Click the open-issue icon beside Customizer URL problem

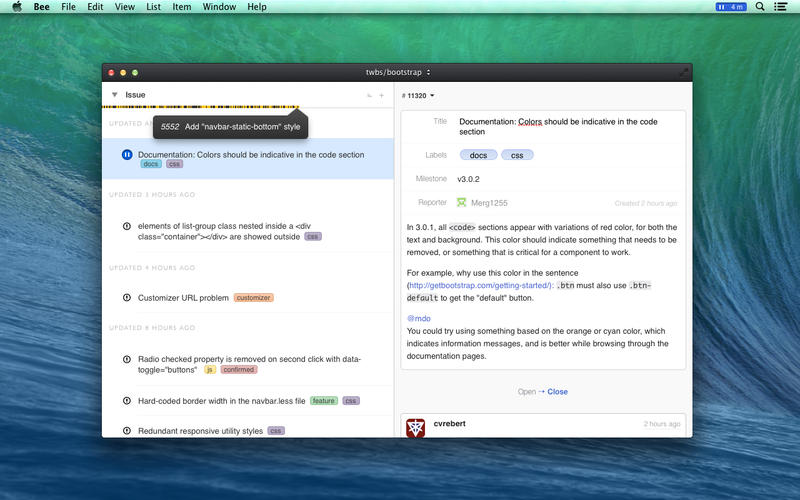127,298
